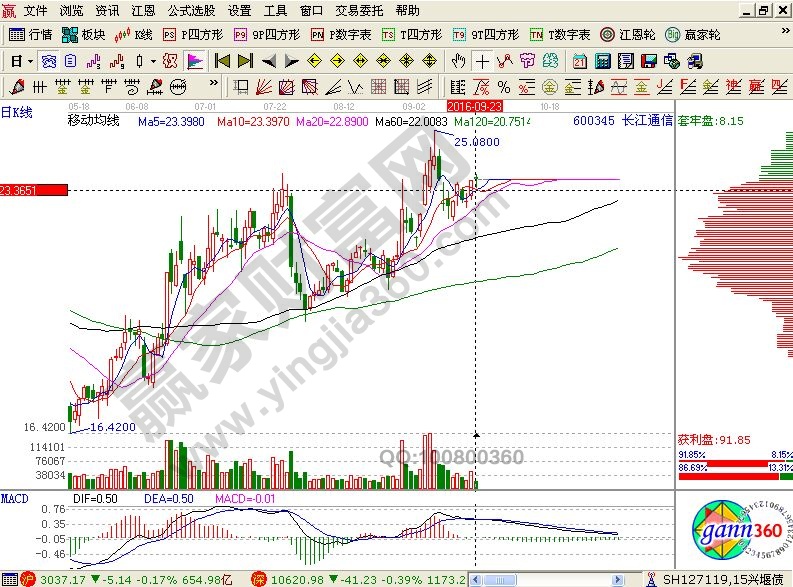Switch to K线 candlestick chart

tap(134, 34)
